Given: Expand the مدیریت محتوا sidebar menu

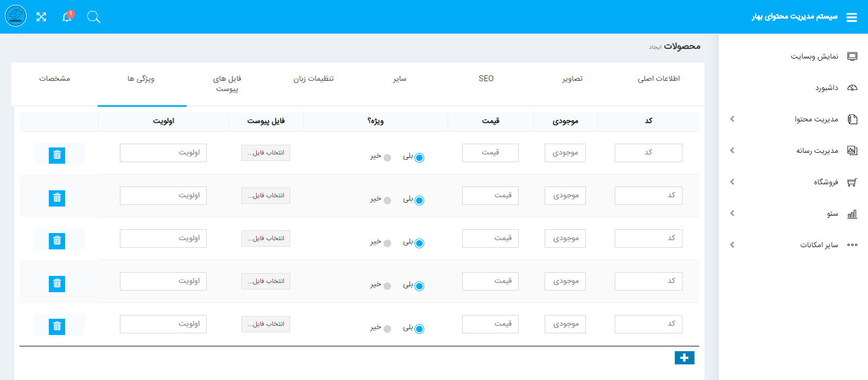Looking at the screenshot, I should click(816, 119).
